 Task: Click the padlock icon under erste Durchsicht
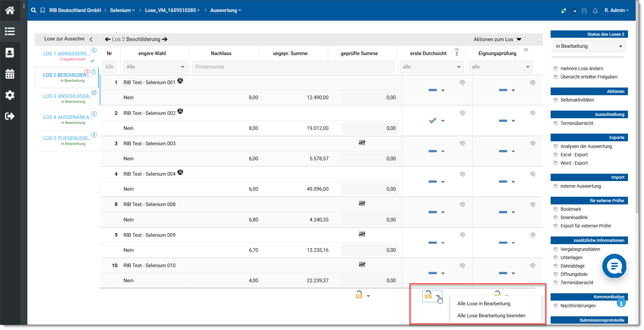point(428,295)
